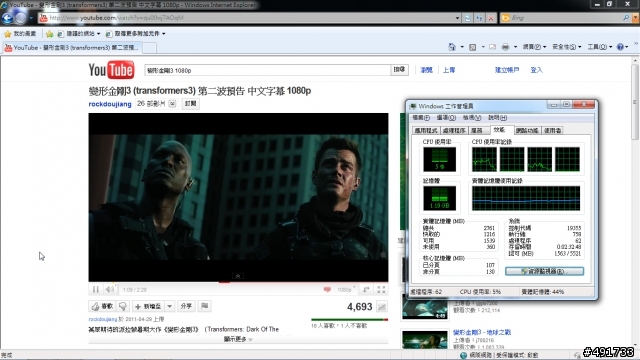Image resolution: width=640 pixels, height=360 pixels.
Task: Mute the video with the speaker icon
Action: tap(109, 289)
